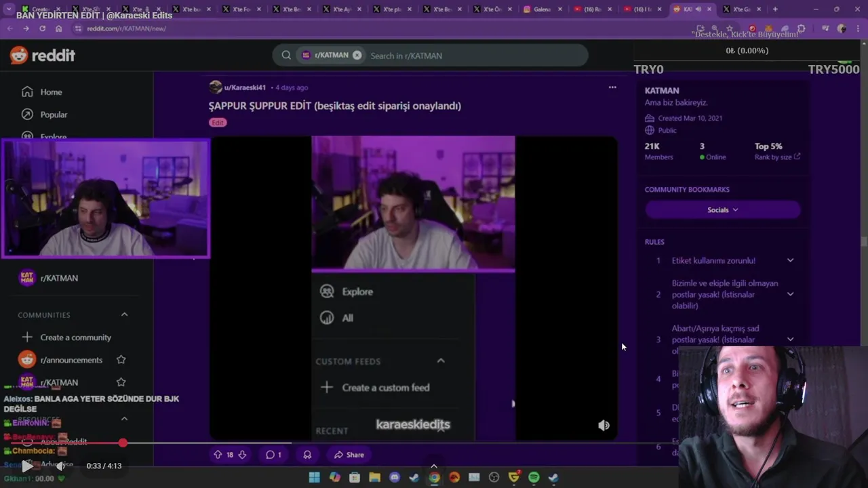Open File Explorer from the taskbar
The image size is (868, 488).
374,477
